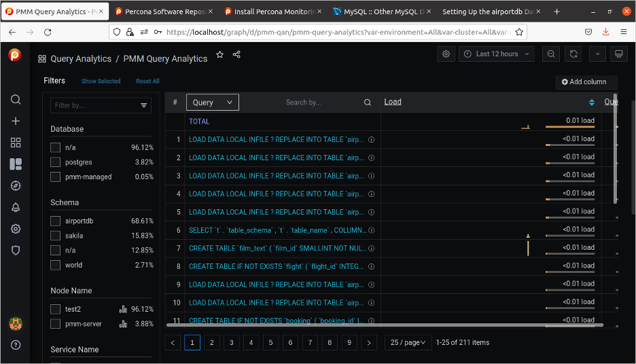Open the Alerting bell icon
Image resolution: width=636 pixels, height=364 pixels.
click(16, 207)
